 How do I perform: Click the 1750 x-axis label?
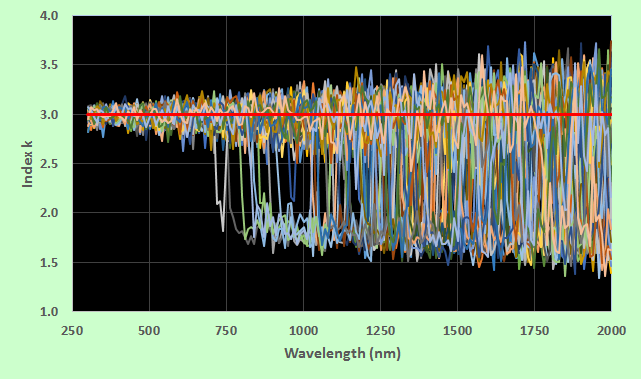(x=534, y=330)
